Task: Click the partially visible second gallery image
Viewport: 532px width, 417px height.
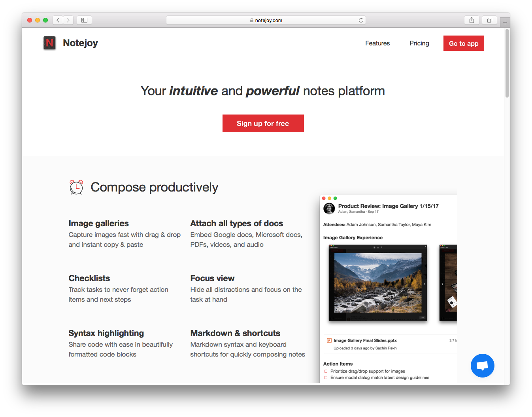Action: pyautogui.click(x=448, y=283)
